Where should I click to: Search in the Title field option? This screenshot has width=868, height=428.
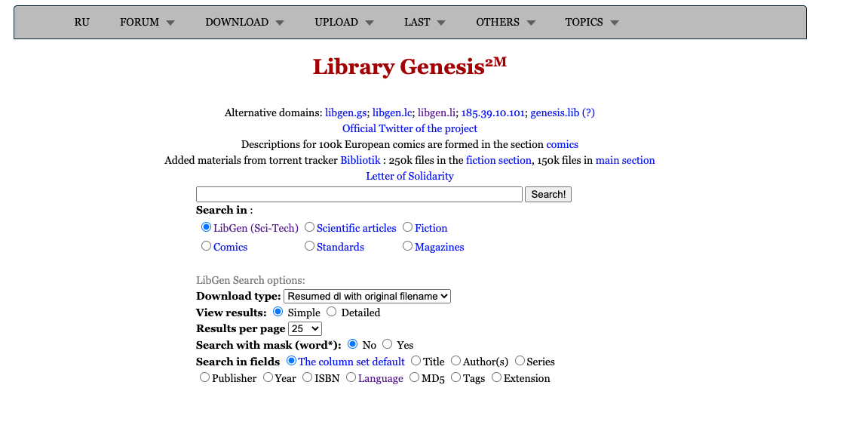pyautogui.click(x=416, y=362)
